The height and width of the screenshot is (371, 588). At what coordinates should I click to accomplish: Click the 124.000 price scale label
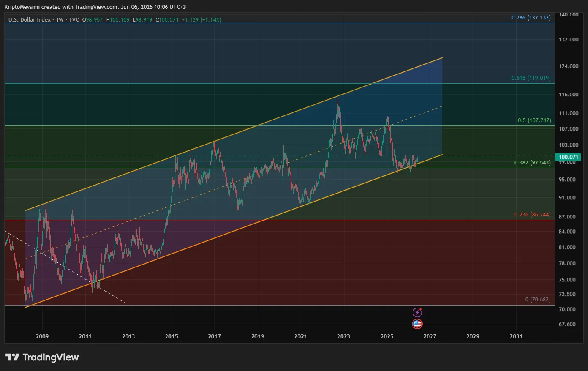click(569, 66)
